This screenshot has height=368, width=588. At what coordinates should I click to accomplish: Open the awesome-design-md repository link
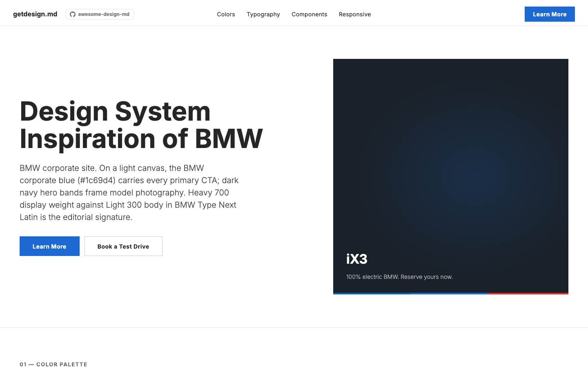coord(100,14)
